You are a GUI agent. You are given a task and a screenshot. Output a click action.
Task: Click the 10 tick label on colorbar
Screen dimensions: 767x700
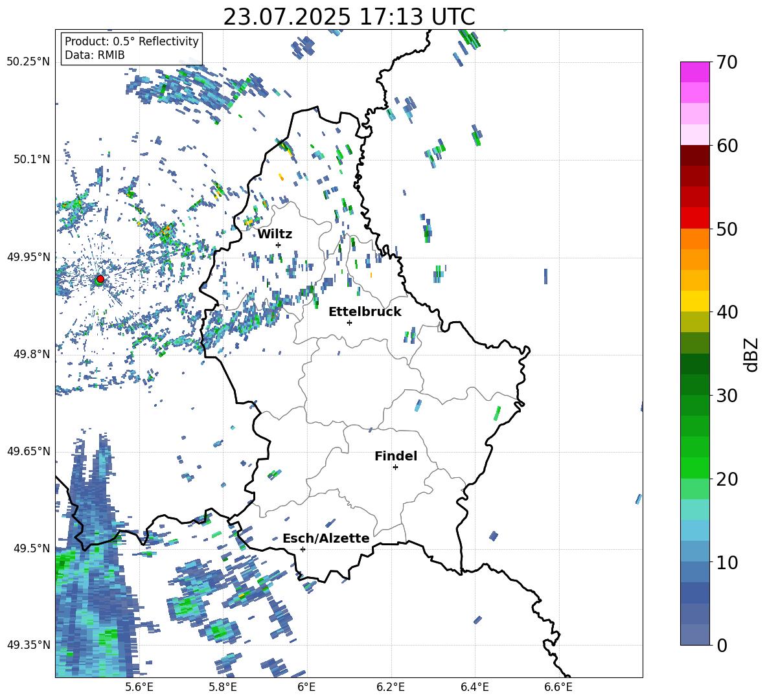point(726,562)
